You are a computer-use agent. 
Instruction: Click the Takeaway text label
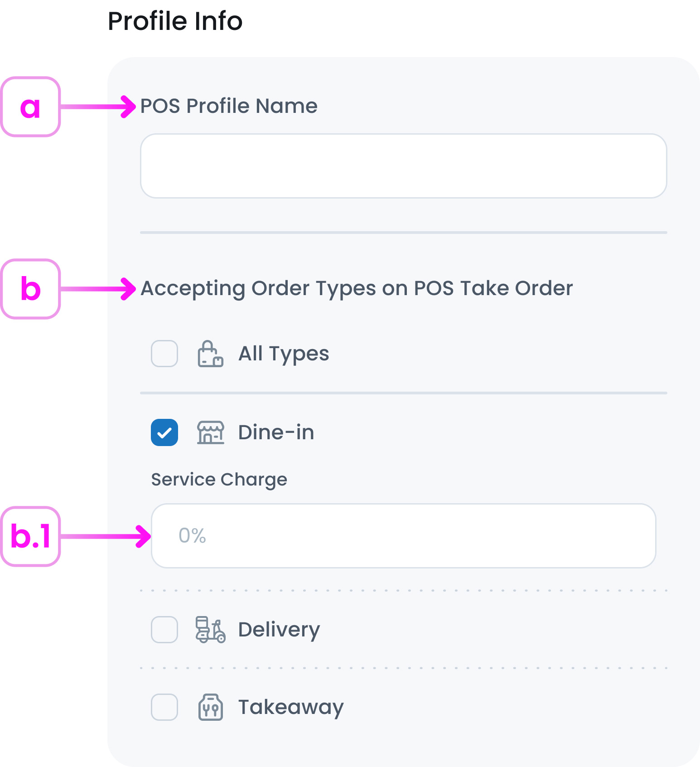(x=290, y=707)
